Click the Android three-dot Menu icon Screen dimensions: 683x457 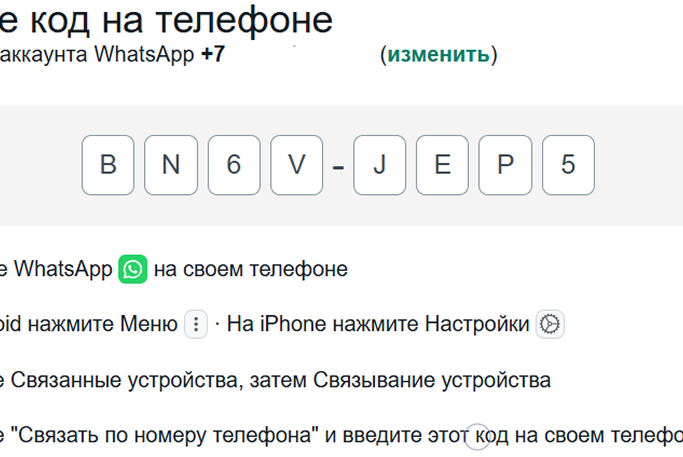196,324
